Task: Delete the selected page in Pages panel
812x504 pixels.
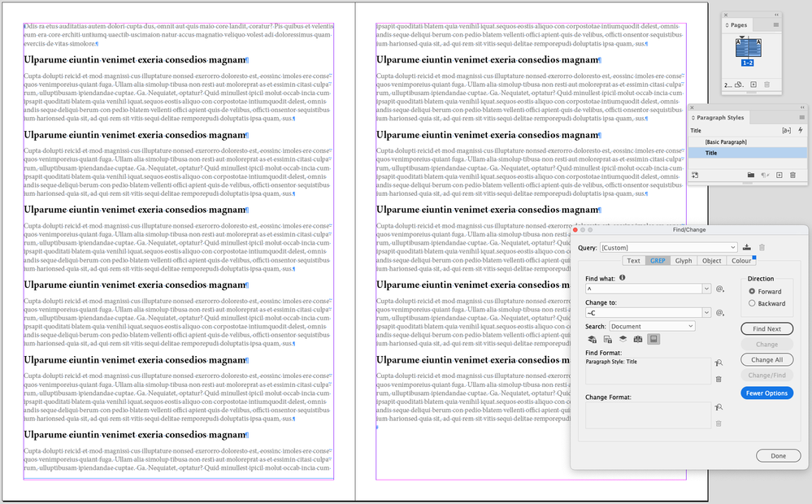Action: (x=767, y=85)
